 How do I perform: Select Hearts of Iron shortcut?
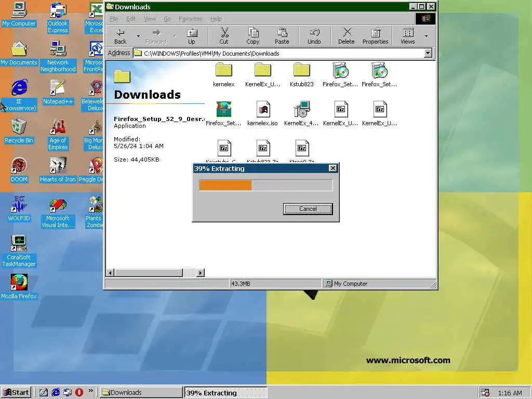pos(58,170)
